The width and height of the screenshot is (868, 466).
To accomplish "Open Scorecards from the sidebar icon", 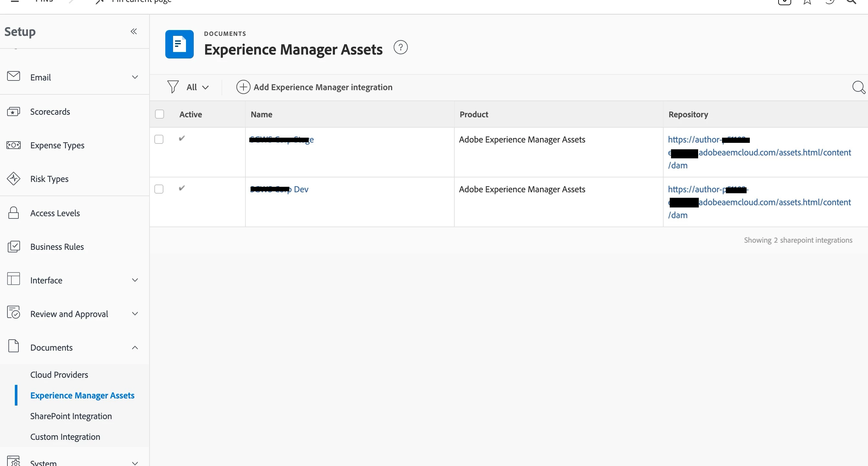I will pyautogui.click(x=14, y=111).
